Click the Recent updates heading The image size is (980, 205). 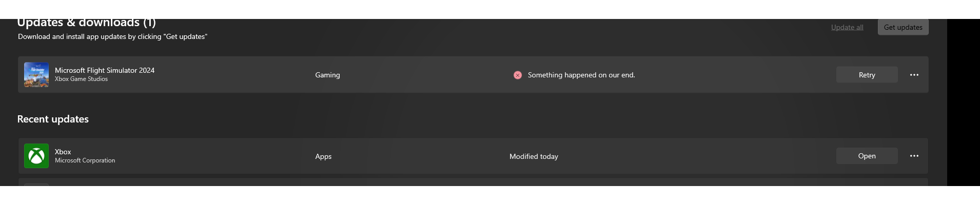[x=53, y=119]
